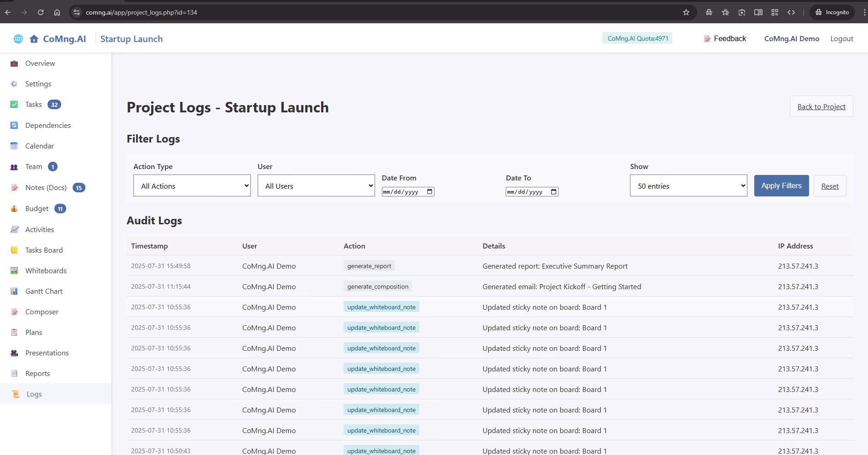The width and height of the screenshot is (868, 455).
Task: Click the Logs scroll icon
Action: [16, 394]
